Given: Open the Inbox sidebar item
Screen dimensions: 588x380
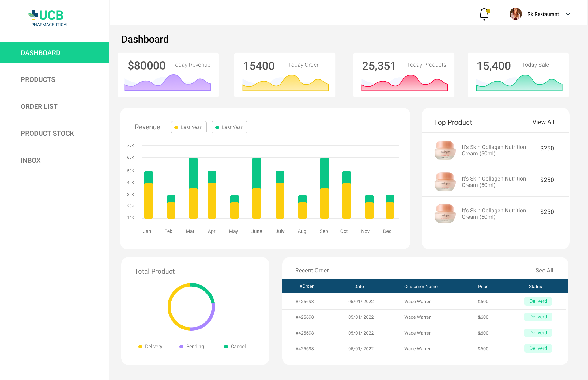Looking at the screenshot, I should tap(31, 161).
